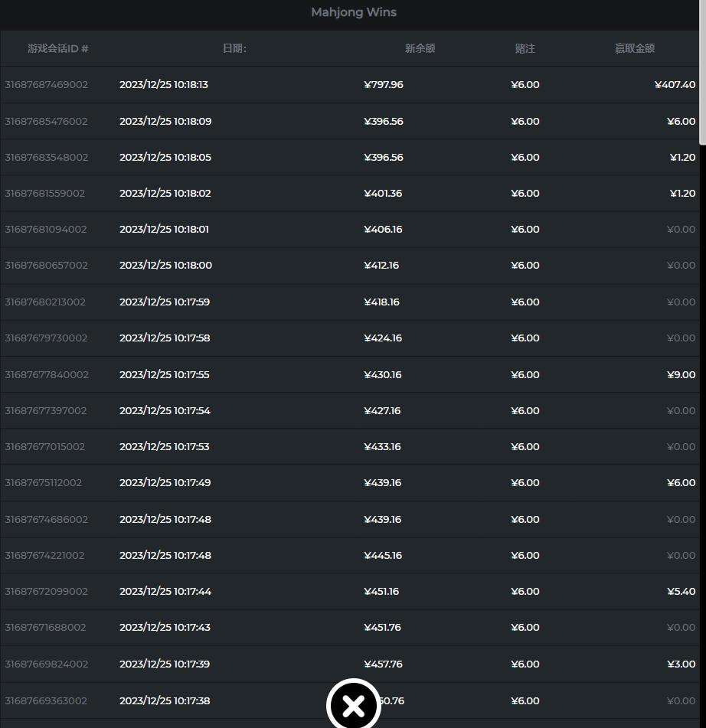706x728 pixels.
Task: Select session ID 31687669824002
Action: (x=47, y=664)
